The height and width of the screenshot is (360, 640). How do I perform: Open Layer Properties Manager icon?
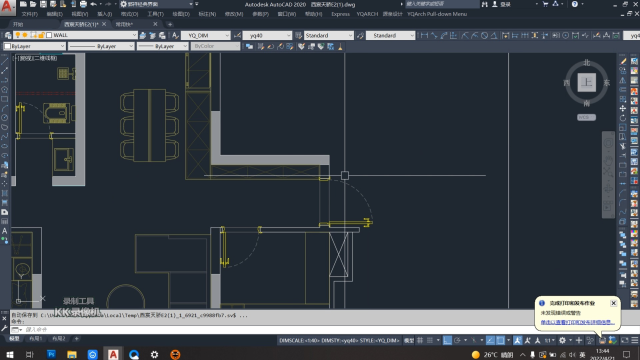8,36
